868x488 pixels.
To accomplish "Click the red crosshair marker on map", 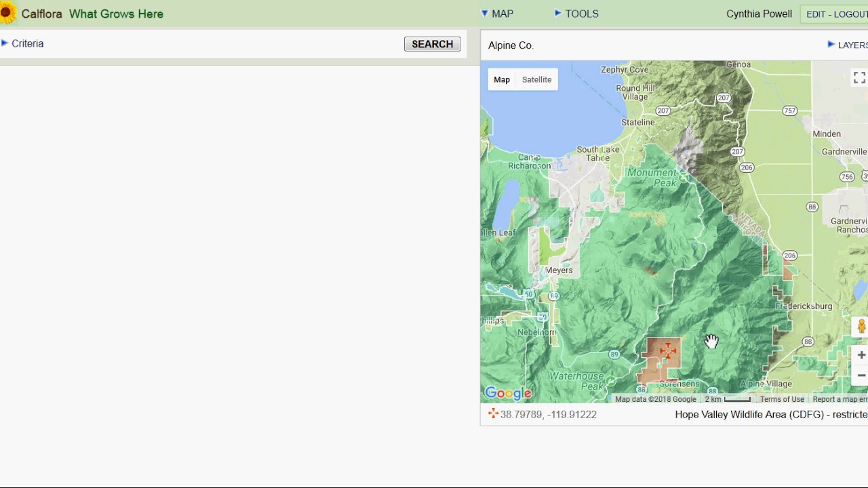I will pos(667,350).
